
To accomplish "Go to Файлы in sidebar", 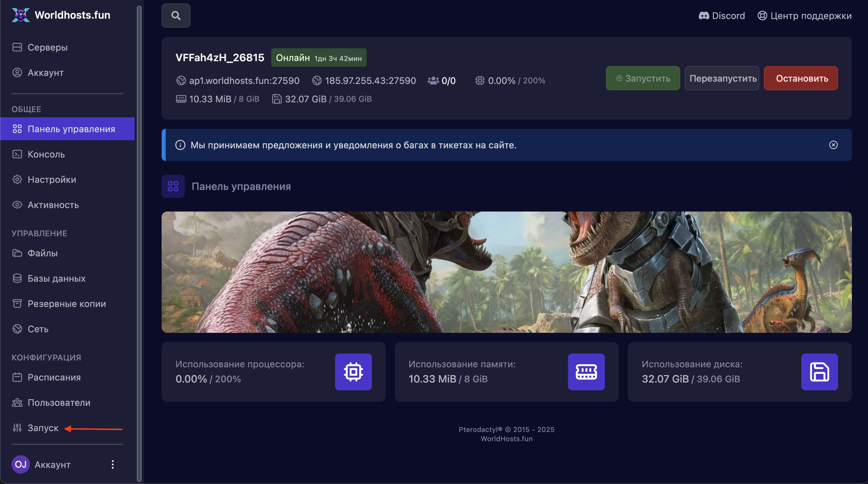I will (43, 253).
